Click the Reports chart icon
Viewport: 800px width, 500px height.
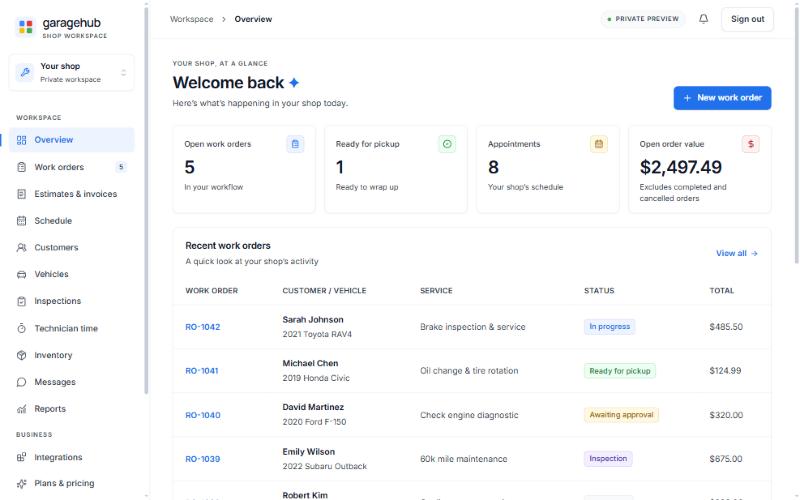coord(21,409)
